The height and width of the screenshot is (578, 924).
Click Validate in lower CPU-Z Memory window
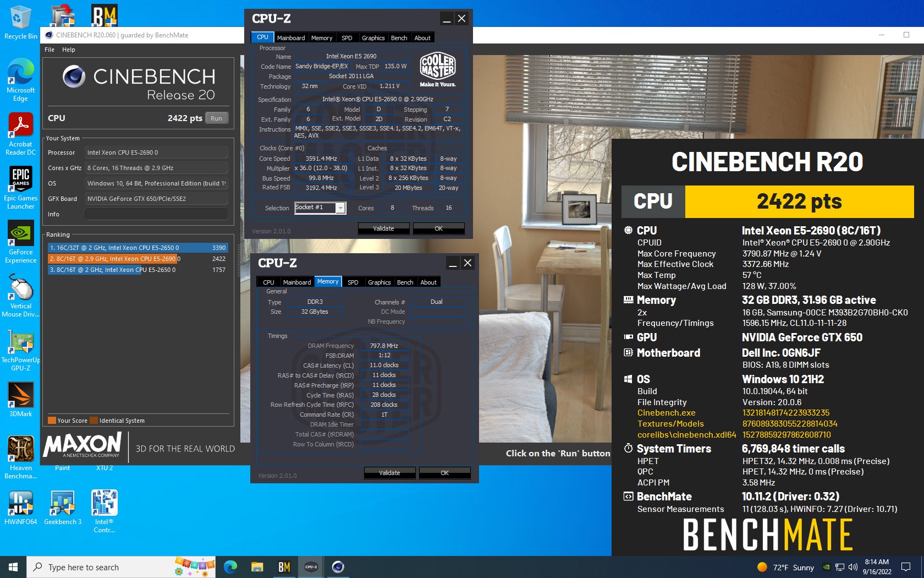389,473
